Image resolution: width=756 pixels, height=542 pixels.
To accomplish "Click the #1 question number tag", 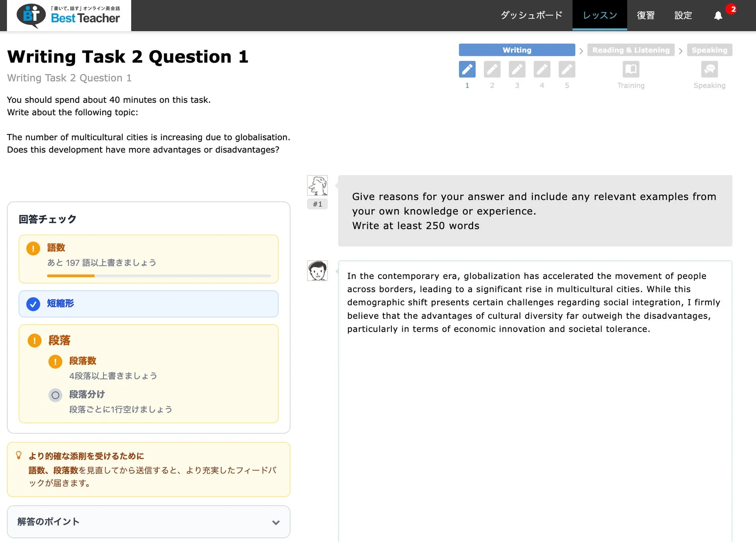I will click(317, 204).
